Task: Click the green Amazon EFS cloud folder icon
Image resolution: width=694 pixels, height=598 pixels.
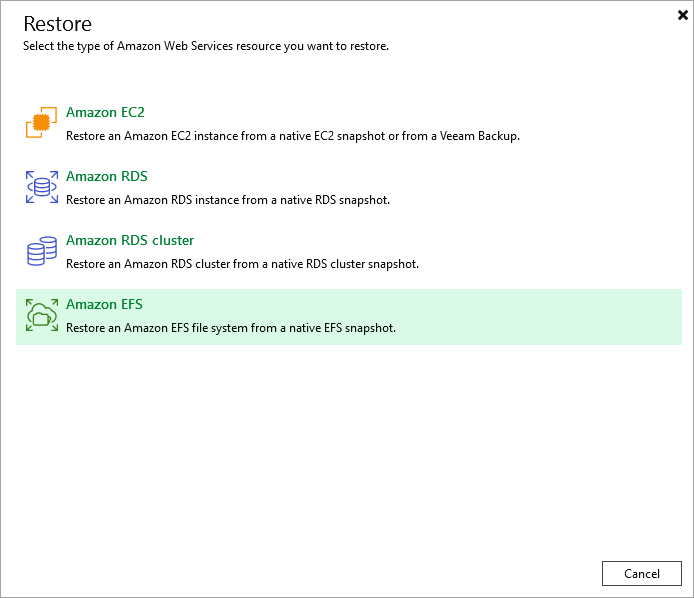Action: (41, 316)
